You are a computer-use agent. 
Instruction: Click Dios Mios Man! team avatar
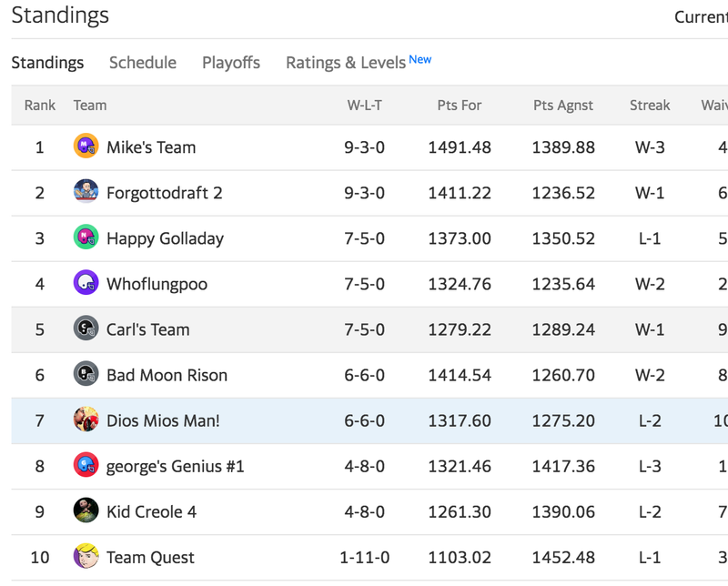click(86, 419)
